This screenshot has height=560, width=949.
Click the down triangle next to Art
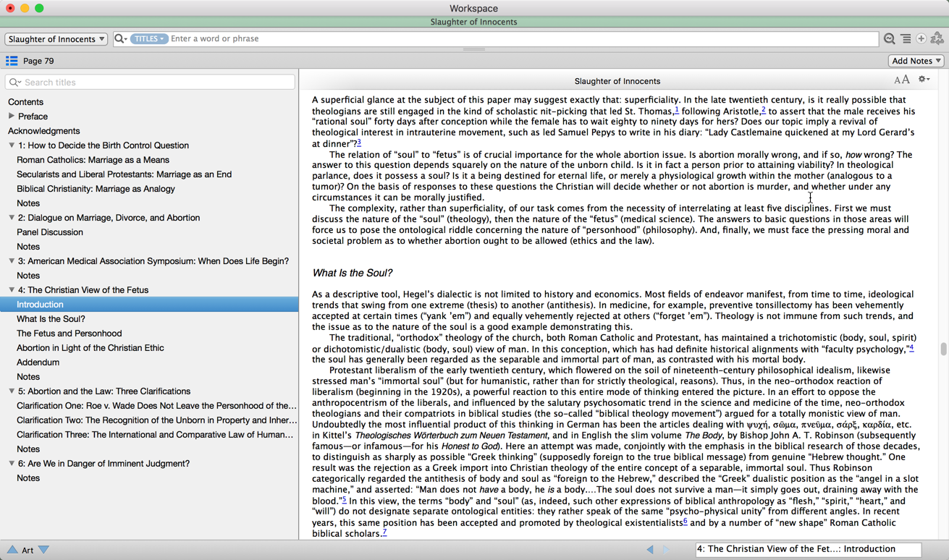(44, 550)
